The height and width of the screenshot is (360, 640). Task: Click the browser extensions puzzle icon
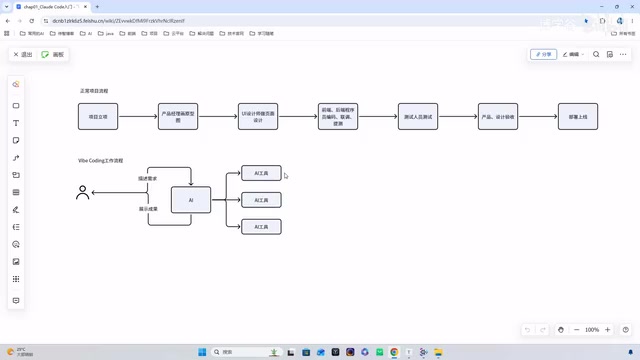(x=602, y=21)
